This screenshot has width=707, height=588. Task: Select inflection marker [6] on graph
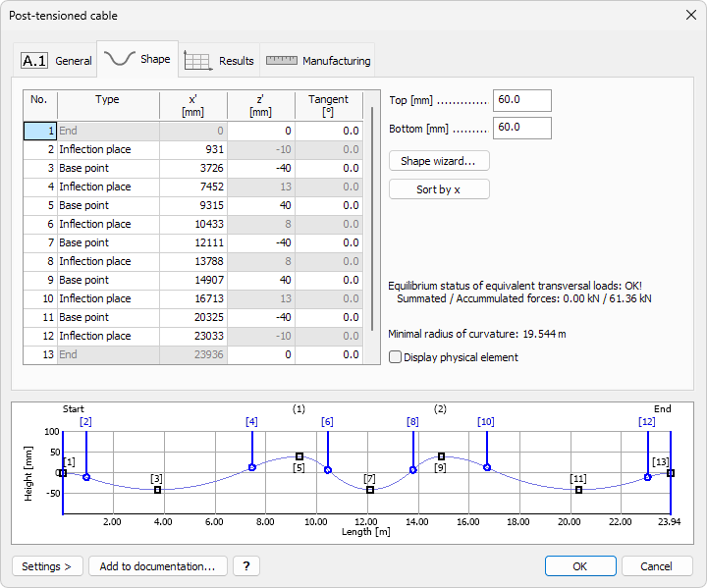click(328, 470)
